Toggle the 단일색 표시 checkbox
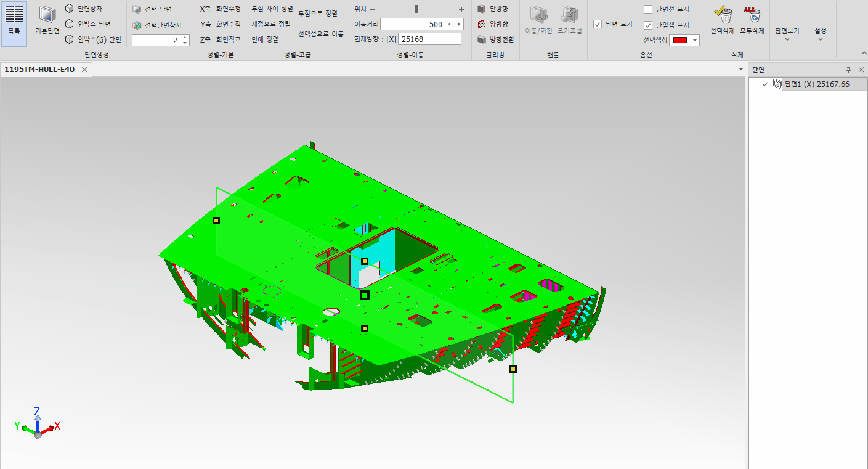868x469 pixels. (x=648, y=25)
